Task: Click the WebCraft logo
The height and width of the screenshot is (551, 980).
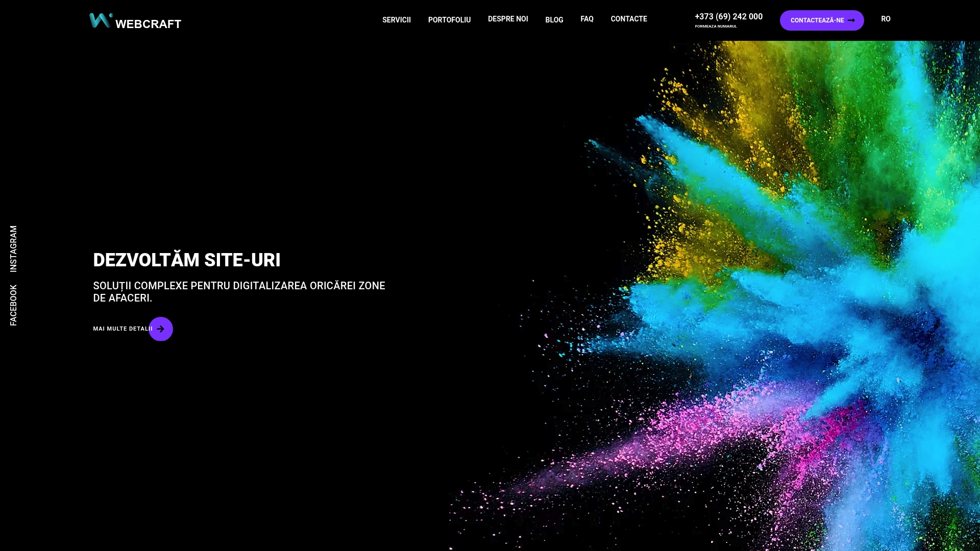Action: (135, 21)
